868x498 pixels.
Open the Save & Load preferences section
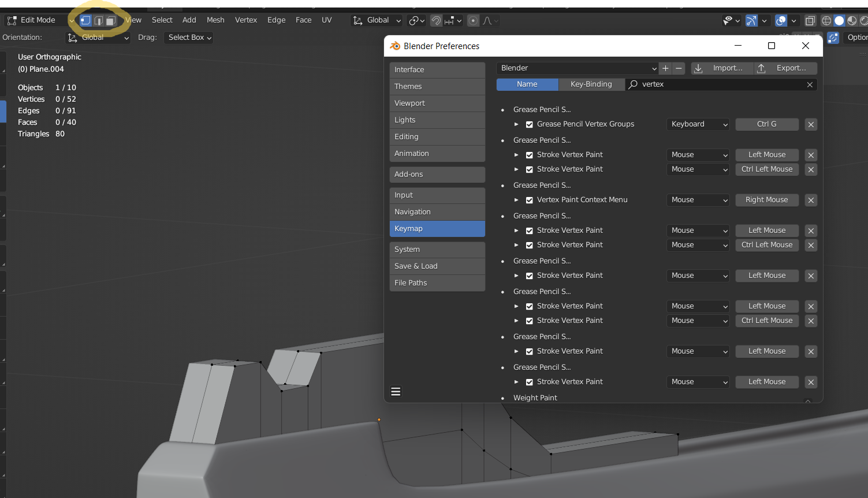437,266
